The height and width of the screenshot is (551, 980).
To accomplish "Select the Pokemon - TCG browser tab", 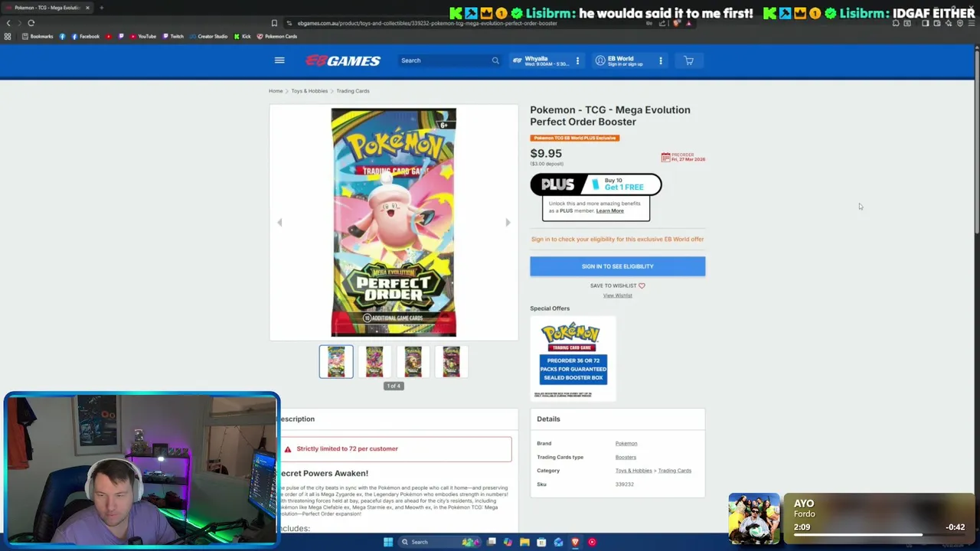I will pos(47,8).
